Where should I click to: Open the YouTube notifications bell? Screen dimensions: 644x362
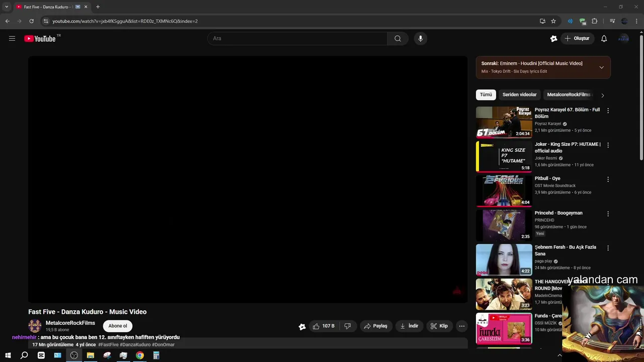[604, 38]
